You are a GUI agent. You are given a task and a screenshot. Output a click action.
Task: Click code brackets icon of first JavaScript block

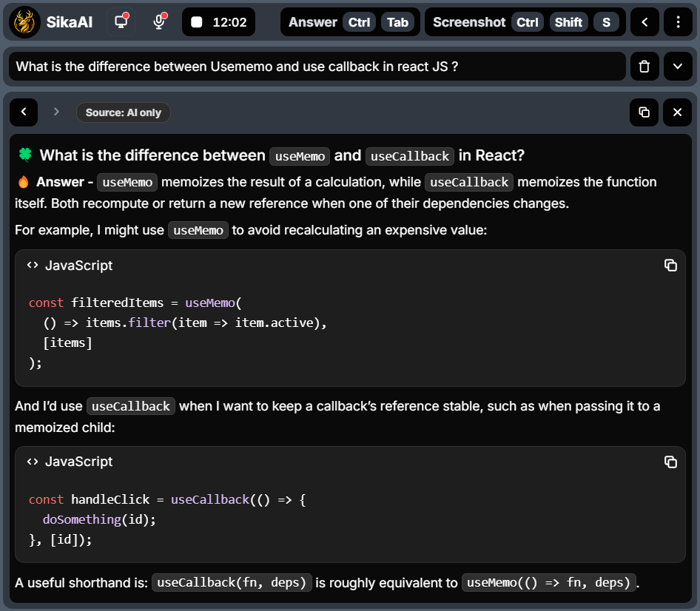pos(32,265)
